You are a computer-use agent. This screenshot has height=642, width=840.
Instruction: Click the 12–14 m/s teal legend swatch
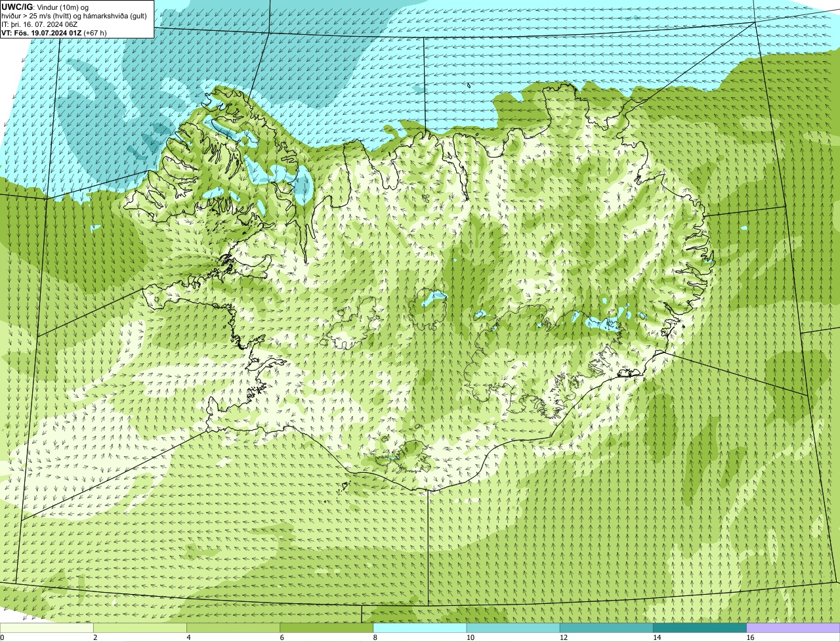pos(606,628)
